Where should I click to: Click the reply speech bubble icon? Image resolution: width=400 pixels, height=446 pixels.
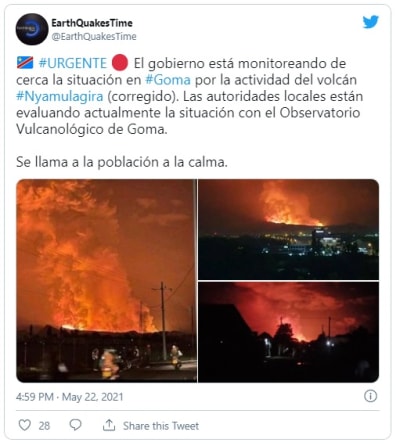click(x=75, y=425)
